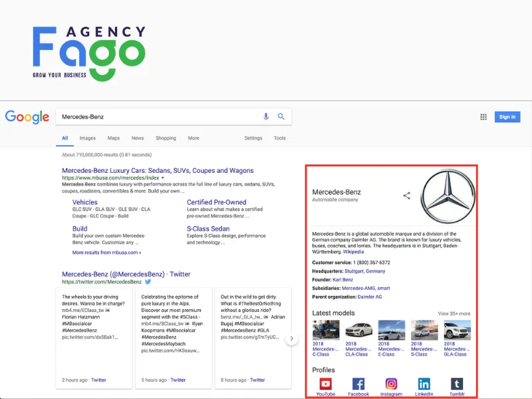The width and height of the screenshot is (532, 399).
Task: Open Mercedes-Benz Luxury Cars result title
Action: click(158, 170)
